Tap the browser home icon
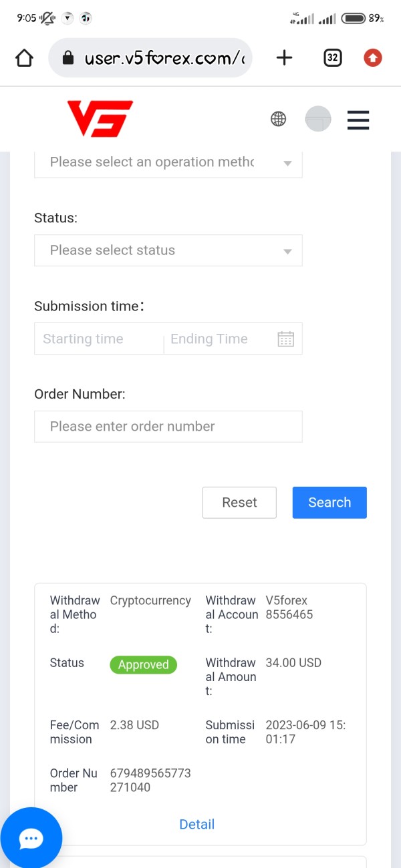The height and width of the screenshot is (868, 401). coord(24,58)
